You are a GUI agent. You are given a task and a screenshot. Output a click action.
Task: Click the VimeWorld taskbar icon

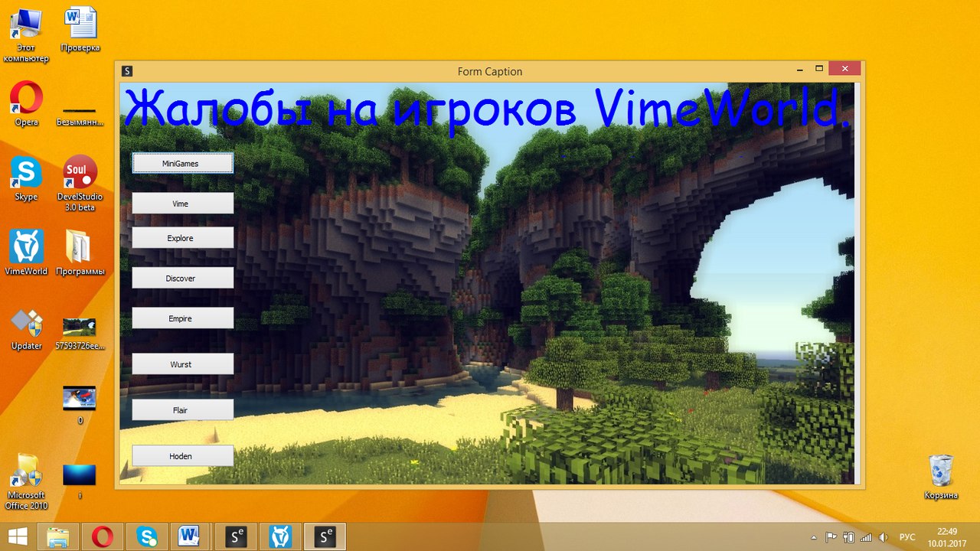(280, 537)
